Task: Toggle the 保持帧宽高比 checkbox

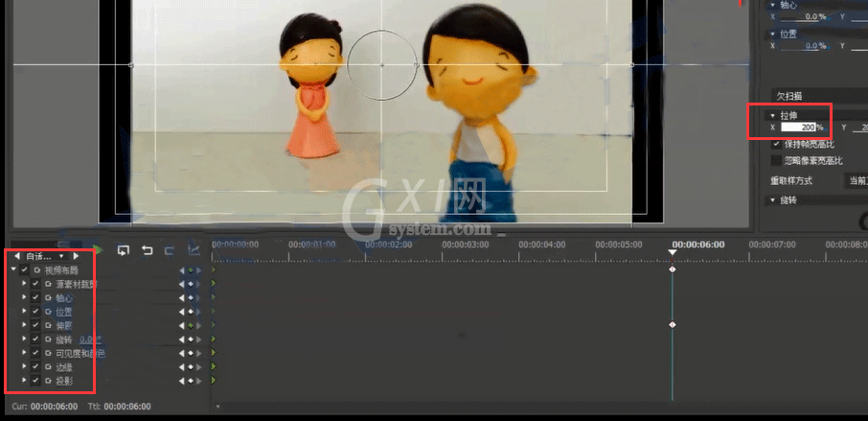Action: click(x=777, y=145)
